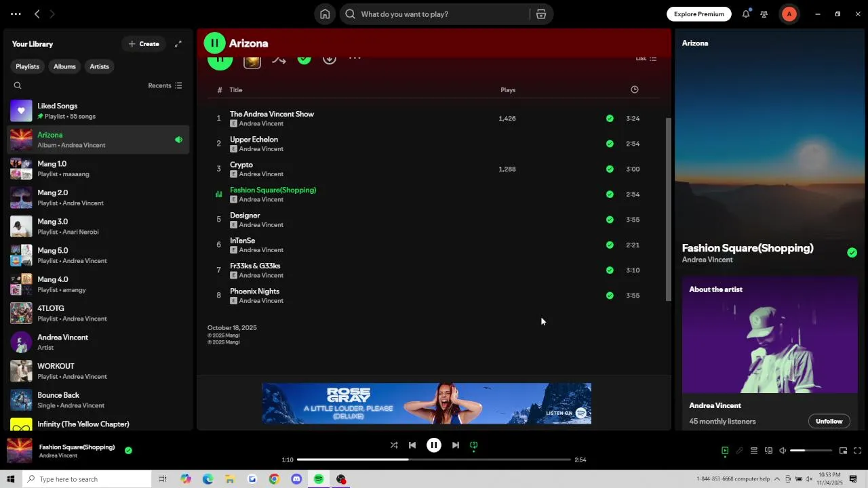Viewport: 868px width, 488px height.
Task: Open the Lyrics microphone icon
Action: [740, 451]
